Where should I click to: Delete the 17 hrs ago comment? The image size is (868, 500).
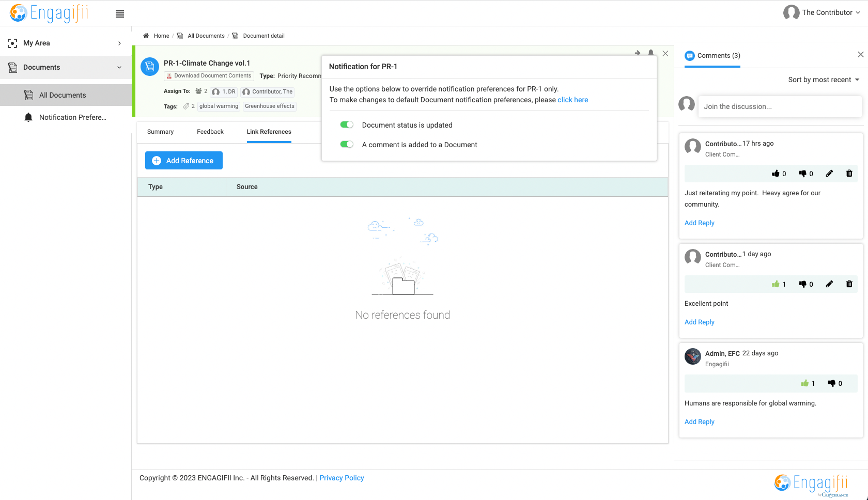(x=849, y=174)
